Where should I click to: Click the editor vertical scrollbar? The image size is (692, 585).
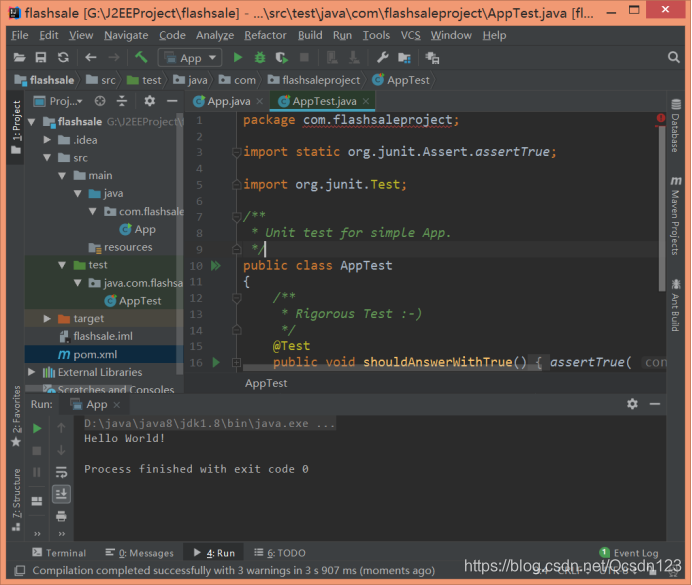coord(662,207)
